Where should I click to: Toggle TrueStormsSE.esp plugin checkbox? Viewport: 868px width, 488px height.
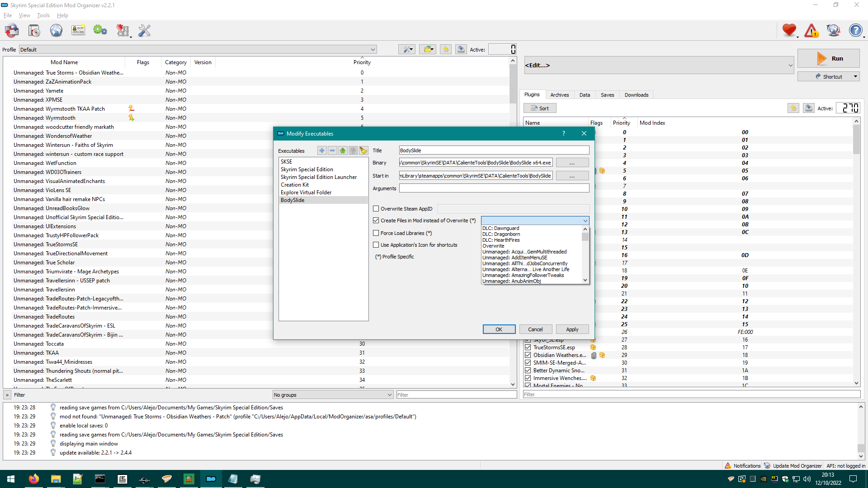pos(528,347)
